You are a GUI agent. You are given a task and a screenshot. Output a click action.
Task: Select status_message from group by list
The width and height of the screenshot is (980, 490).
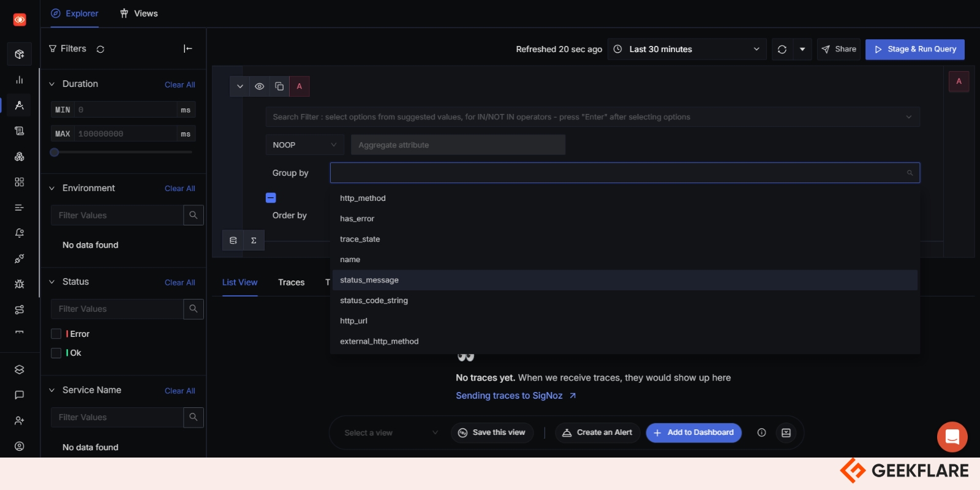369,280
